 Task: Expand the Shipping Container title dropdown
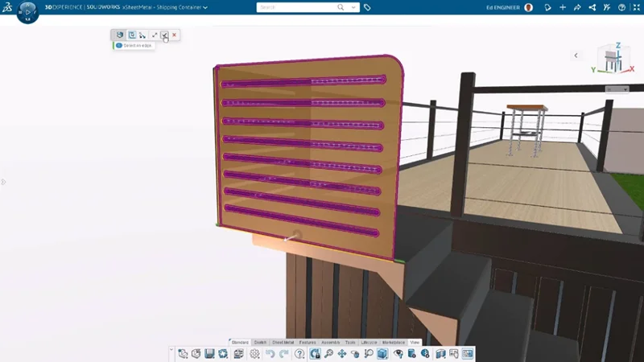click(205, 7)
